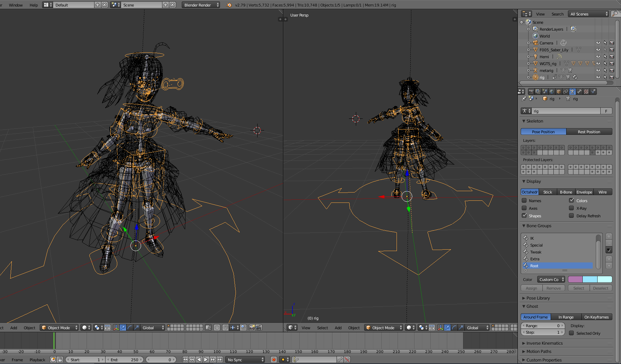621x364 pixels.
Task: Collapse the Bone Groups panel
Action: (524, 226)
